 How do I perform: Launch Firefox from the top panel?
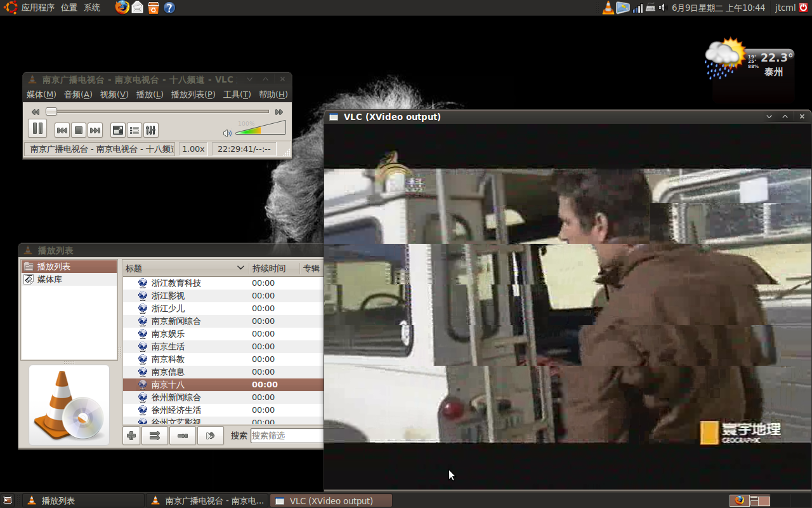click(122, 8)
